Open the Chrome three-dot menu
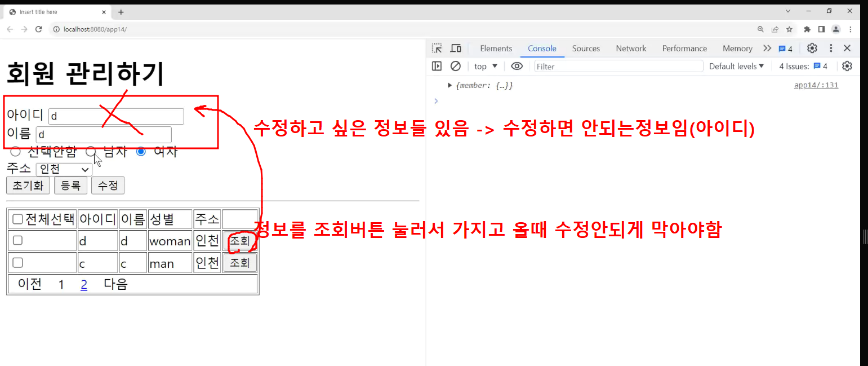The height and width of the screenshot is (366, 868). click(x=850, y=29)
